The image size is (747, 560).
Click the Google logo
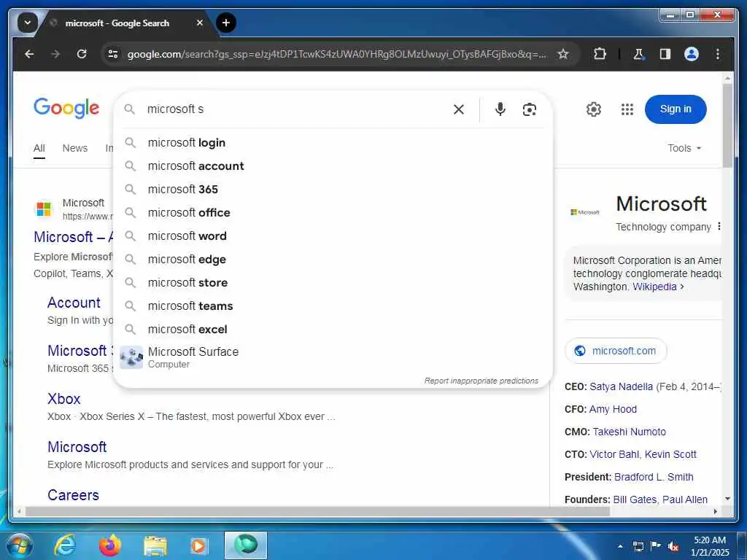pyautogui.click(x=66, y=109)
